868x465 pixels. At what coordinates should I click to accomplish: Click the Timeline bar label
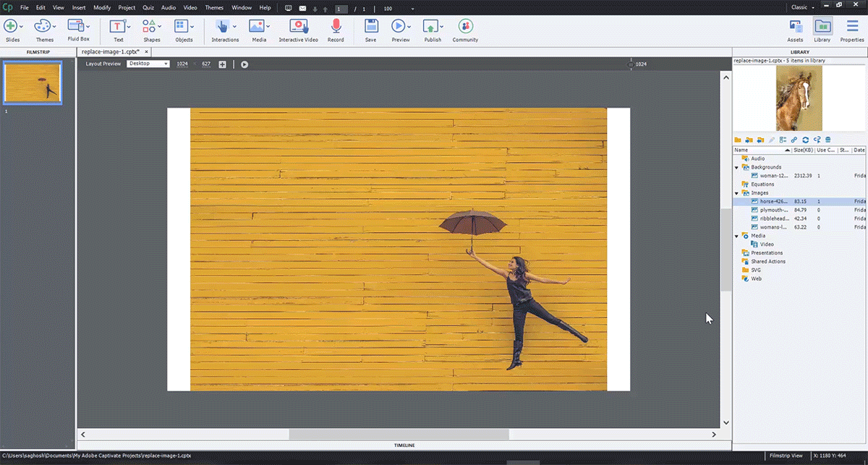[x=404, y=445]
